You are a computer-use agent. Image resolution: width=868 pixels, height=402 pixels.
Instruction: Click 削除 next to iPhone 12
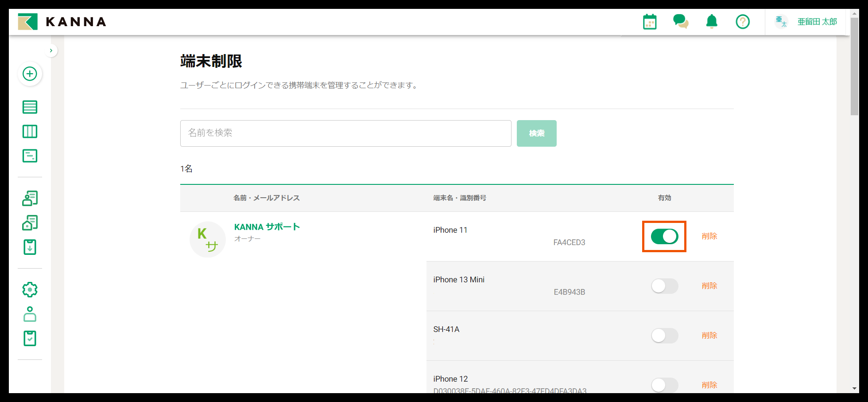[709, 385]
